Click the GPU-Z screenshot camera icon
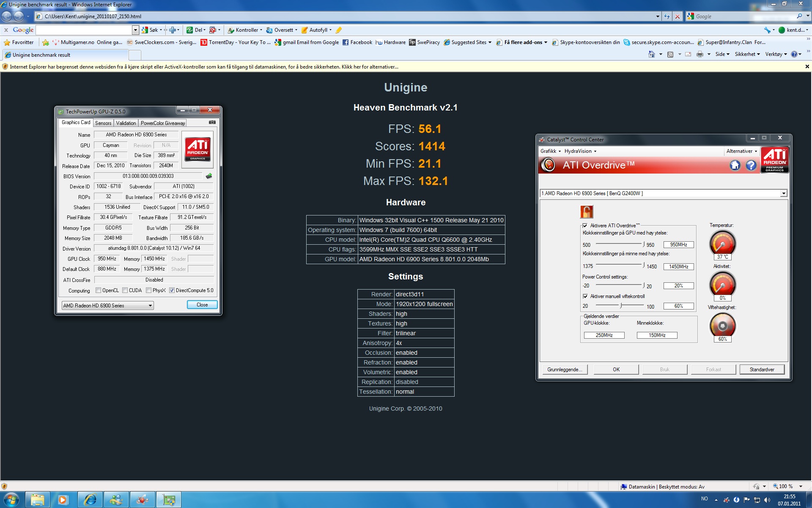 (x=212, y=122)
